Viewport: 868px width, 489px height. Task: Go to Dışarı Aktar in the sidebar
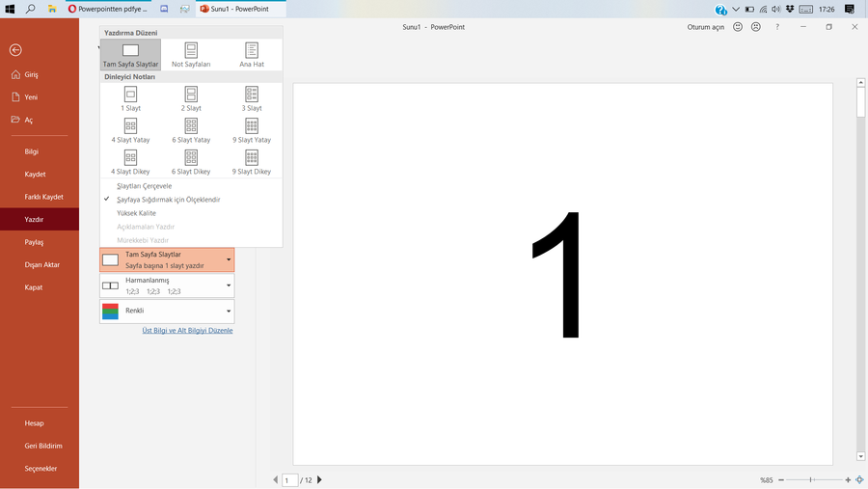pos(41,264)
